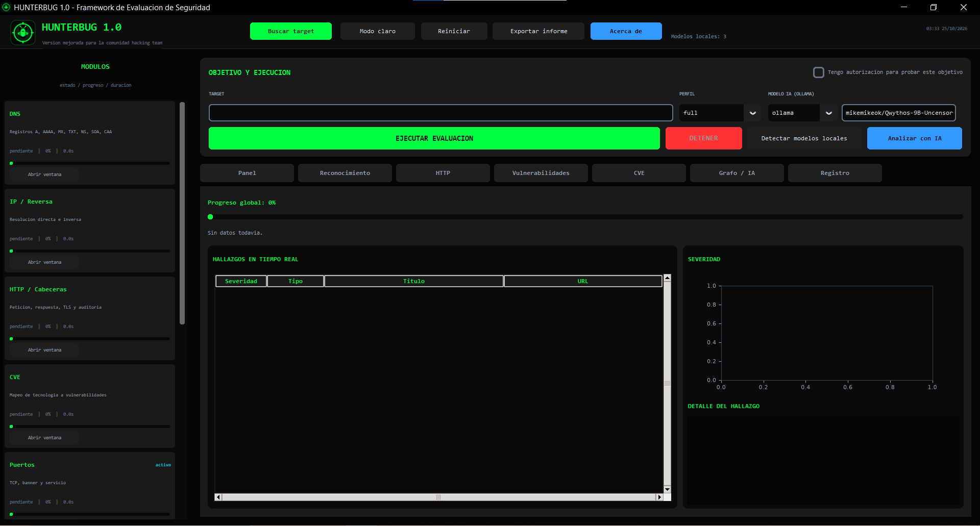This screenshot has width=980, height=526.
Task: Click Analizar con IA
Action: coord(915,138)
